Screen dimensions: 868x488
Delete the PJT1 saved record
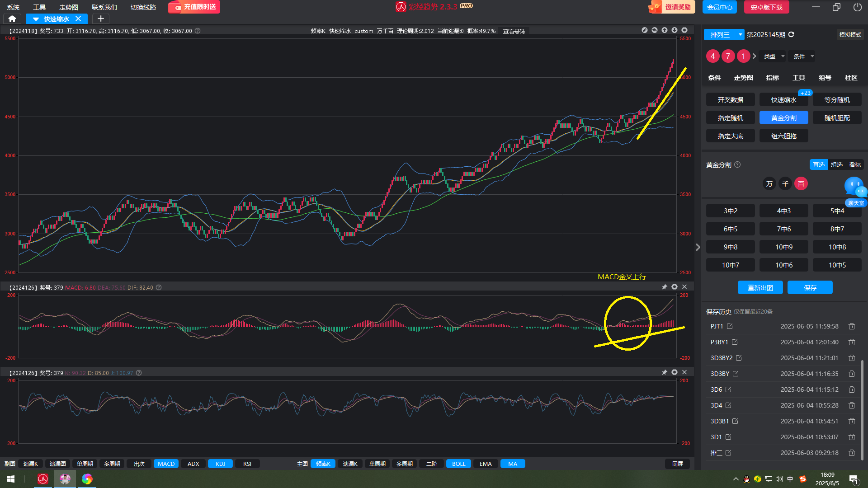click(852, 326)
